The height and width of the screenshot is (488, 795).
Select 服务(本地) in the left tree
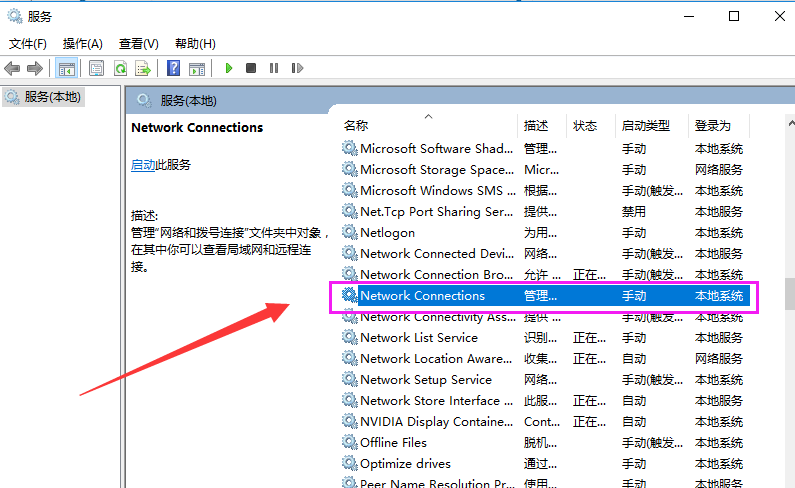point(43,97)
